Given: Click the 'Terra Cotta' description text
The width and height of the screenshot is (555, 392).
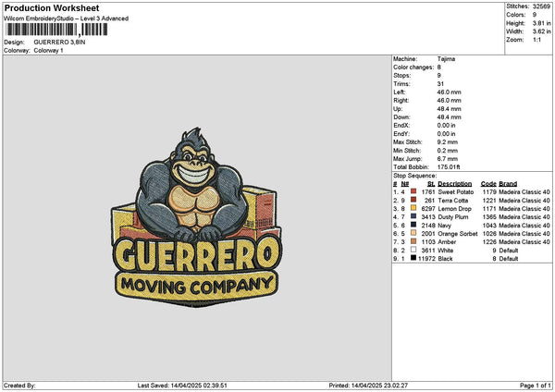Looking at the screenshot, I should pyautogui.click(x=453, y=201).
